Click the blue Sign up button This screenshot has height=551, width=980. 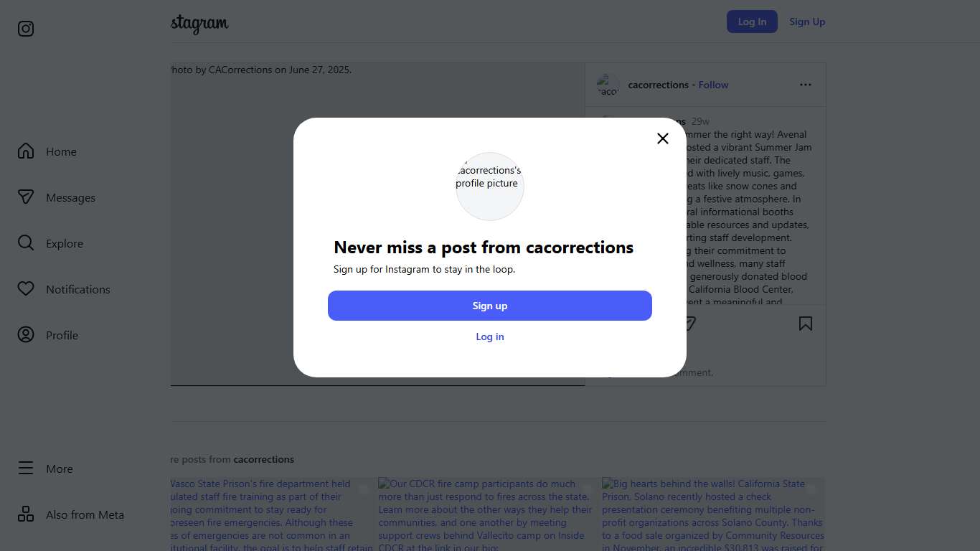coord(490,306)
